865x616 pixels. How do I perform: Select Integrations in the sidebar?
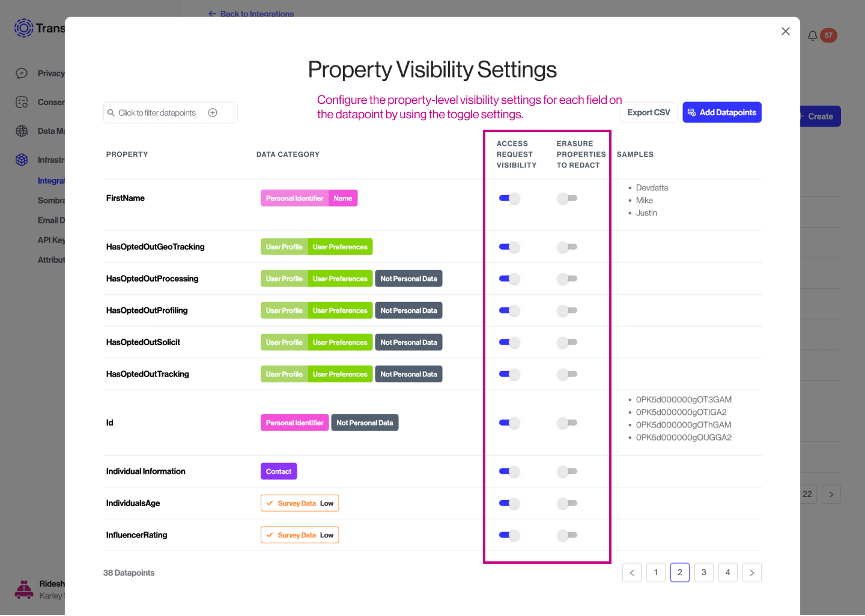pyautogui.click(x=52, y=180)
